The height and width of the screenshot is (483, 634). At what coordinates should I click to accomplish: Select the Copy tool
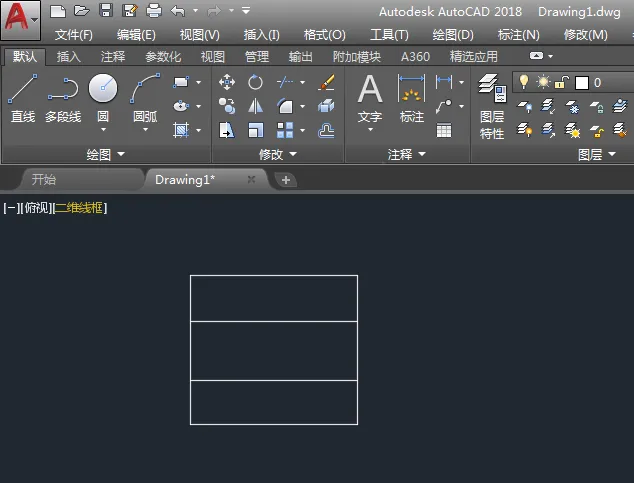pyautogui.click(x=227, y=106)
